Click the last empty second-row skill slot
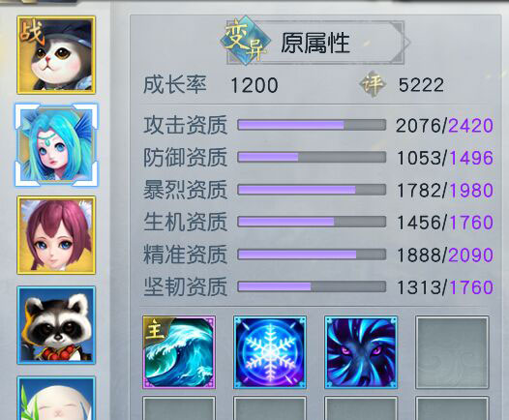 point(452,408)
